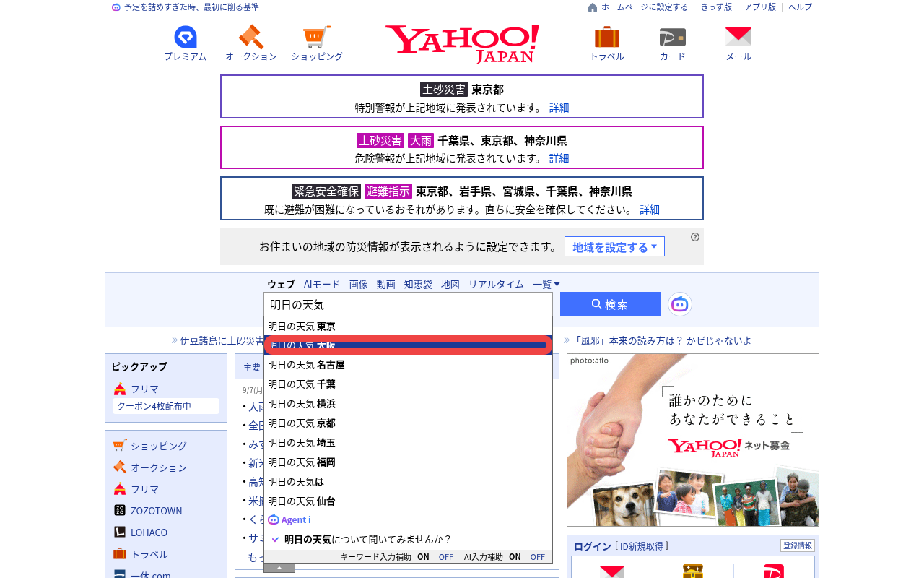Click the ZOZOTOWN icon in sidebar
This screenshot has height=578, width=924.
tap(120, 510)
